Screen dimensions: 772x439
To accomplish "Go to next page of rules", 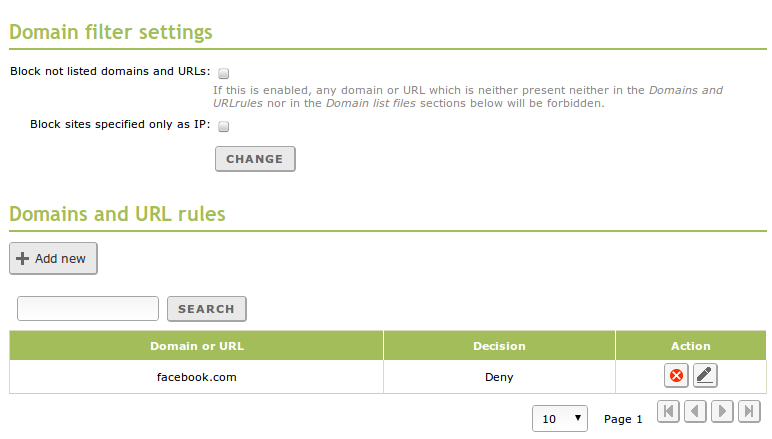I will 722,411.
